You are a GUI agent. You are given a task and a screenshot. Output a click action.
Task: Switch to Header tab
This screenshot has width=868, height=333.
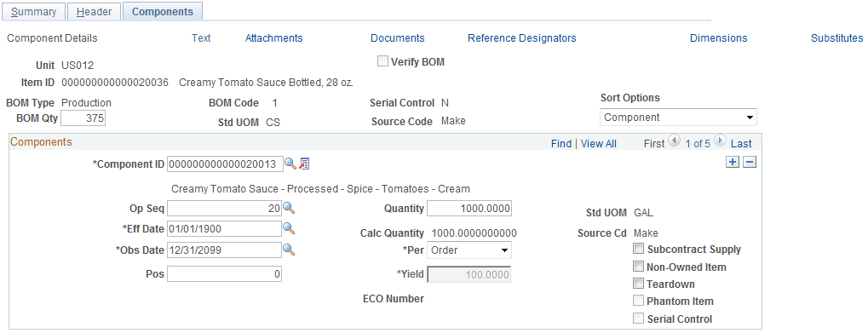94,12
